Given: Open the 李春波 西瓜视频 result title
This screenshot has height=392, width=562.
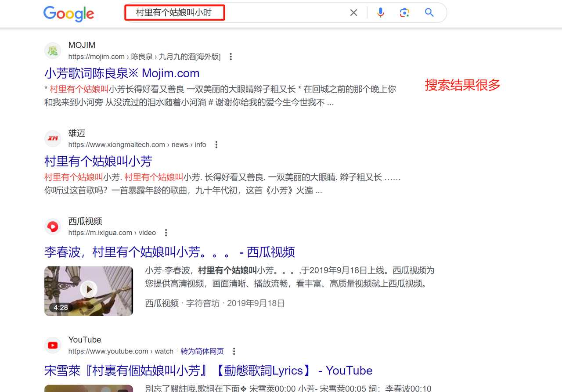Looking at the screenshot, I should pos(169,252).
